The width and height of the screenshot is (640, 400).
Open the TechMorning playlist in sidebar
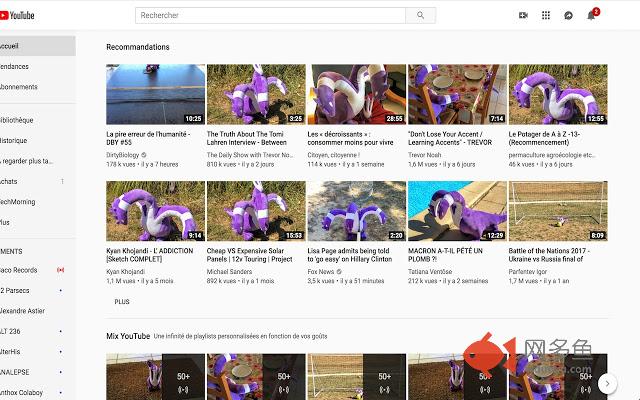coord(38,202)
